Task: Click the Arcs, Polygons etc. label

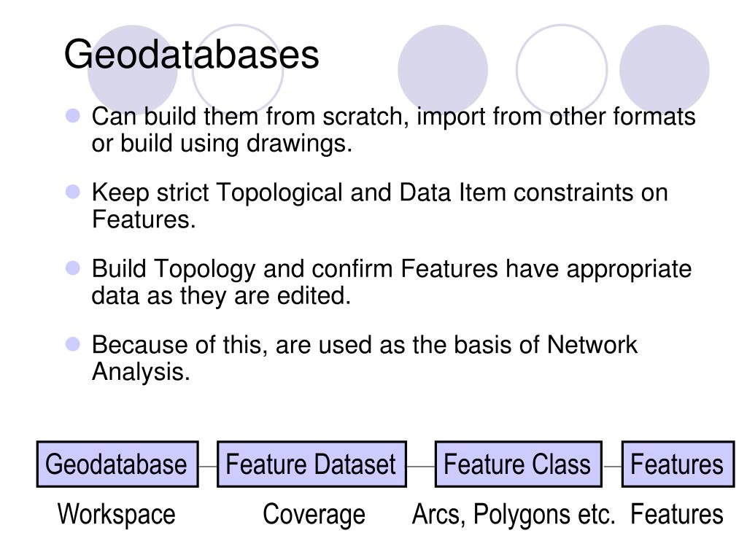Action: pyautogui.click(x=513, y=514)
